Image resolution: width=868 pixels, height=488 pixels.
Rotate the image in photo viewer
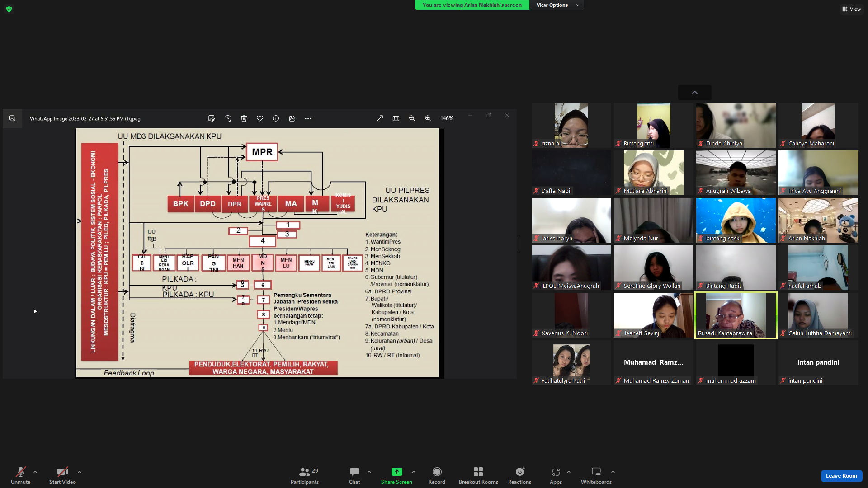pyautogui.click(x=228, y=118)
